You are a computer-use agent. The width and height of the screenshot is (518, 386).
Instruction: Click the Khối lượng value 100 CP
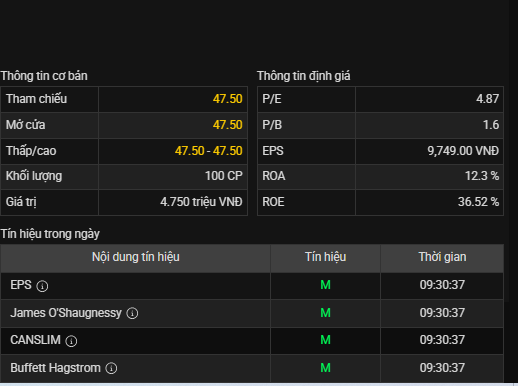[x=224, y=176]
